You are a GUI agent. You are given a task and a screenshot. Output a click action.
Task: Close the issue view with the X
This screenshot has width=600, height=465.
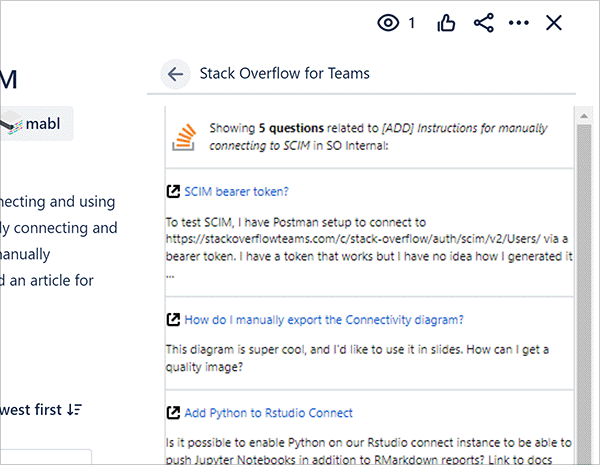tap(554, 23)
